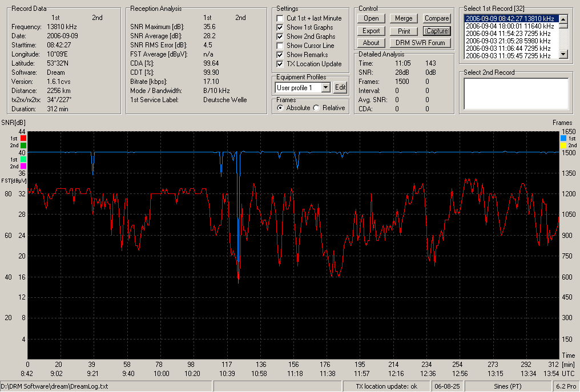Uncheck Show 2nd Graphs option
Image resolution: width=580 pixels, height=392 pixels.
click(280, 37)
